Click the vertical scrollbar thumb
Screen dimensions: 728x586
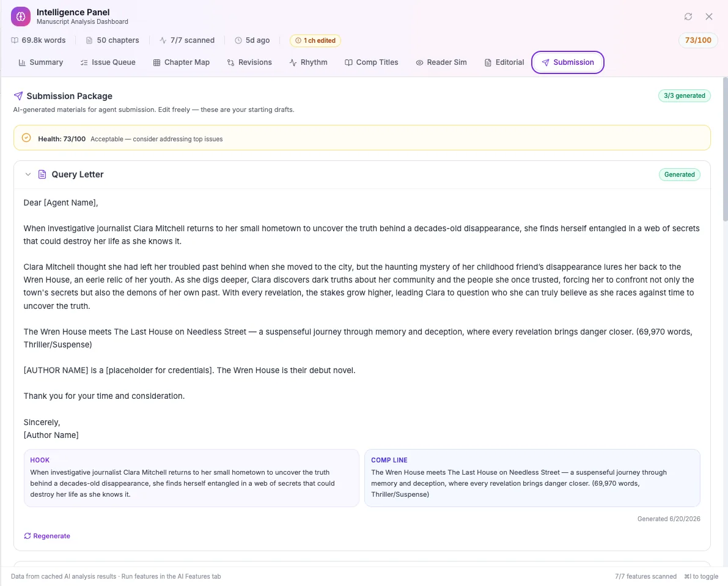point(725,150)
